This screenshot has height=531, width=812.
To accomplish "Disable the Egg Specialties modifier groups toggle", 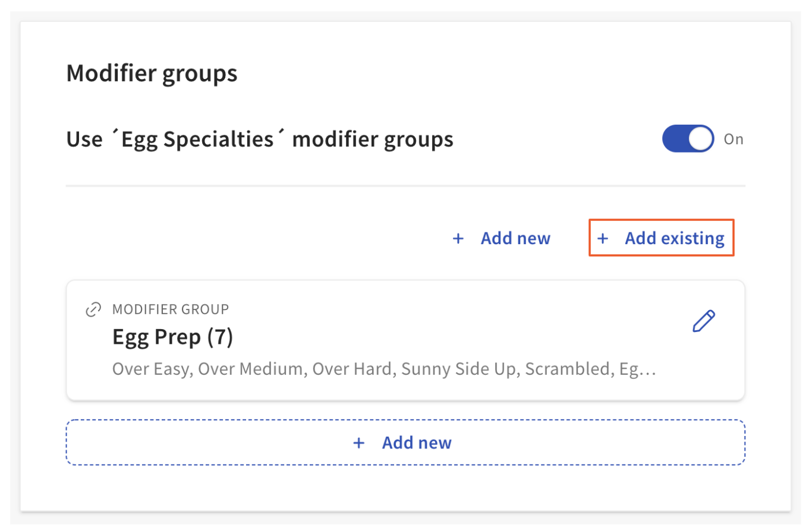I will tap(688, 138).
